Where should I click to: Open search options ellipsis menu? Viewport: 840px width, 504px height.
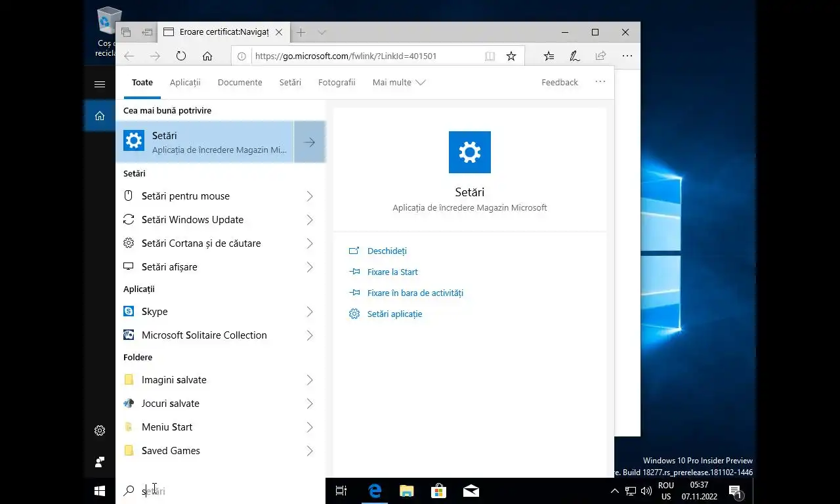(x=600, y=82)
